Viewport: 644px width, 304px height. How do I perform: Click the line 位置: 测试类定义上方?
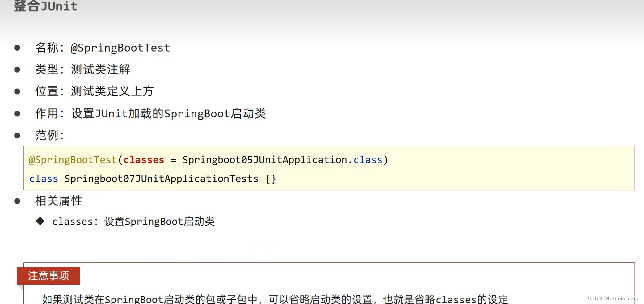click(x=94, y=91)
